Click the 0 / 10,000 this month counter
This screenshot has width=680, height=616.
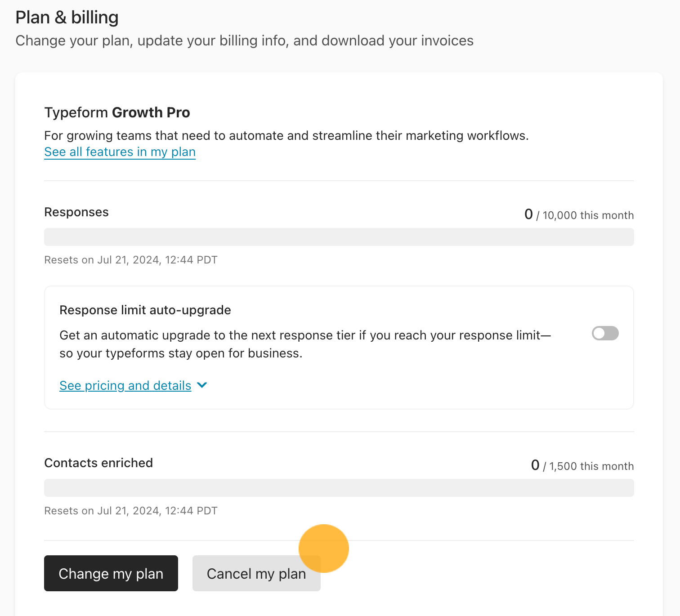(579, 214)
